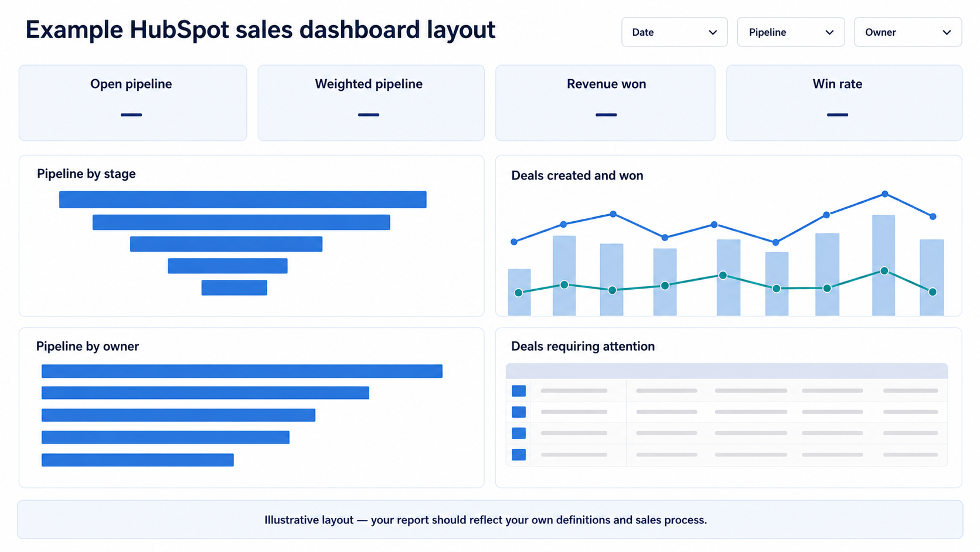
Task: Click the 'Illustrative layout' footer note
Action: click(485, 520)
